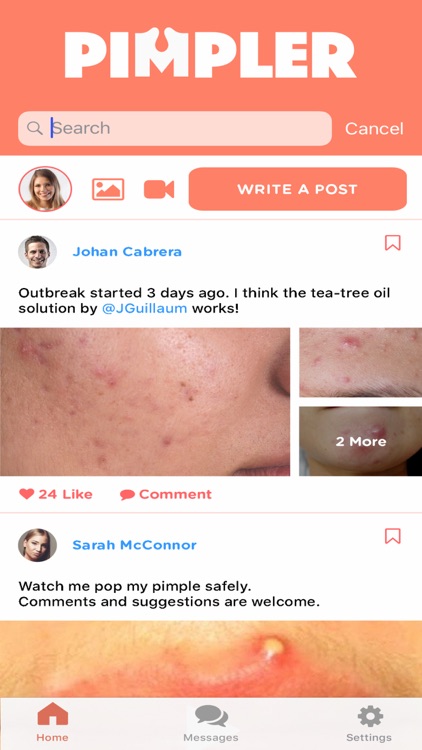Open the @JGuillaum mention link
The width and height of the screenshot is (422, 750).
(144, 309)
